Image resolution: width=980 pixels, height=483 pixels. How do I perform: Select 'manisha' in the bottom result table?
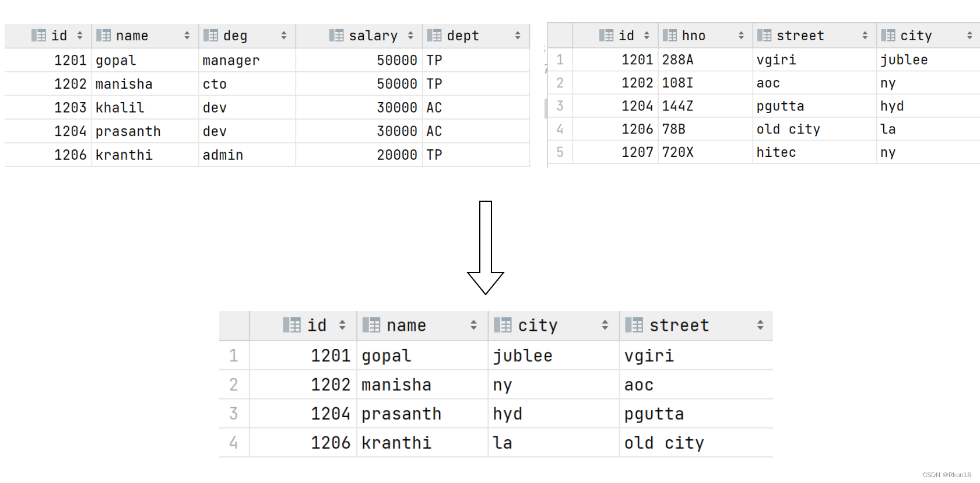[x=422, y=384]
